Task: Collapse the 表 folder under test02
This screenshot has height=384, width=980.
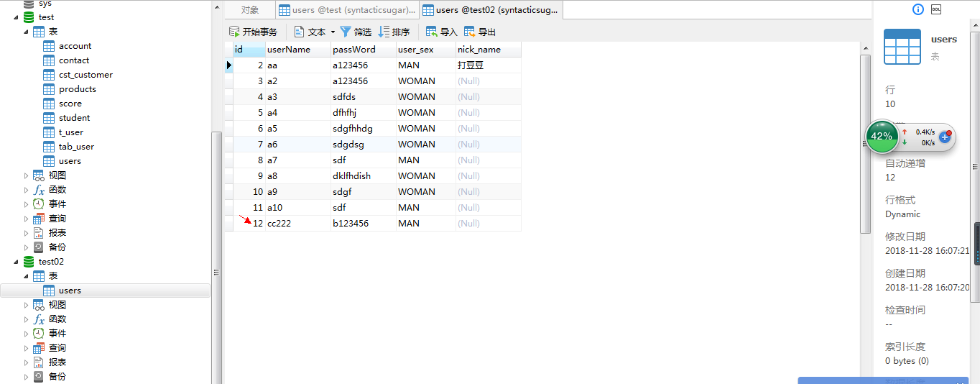Action: (x=27, y=276)
